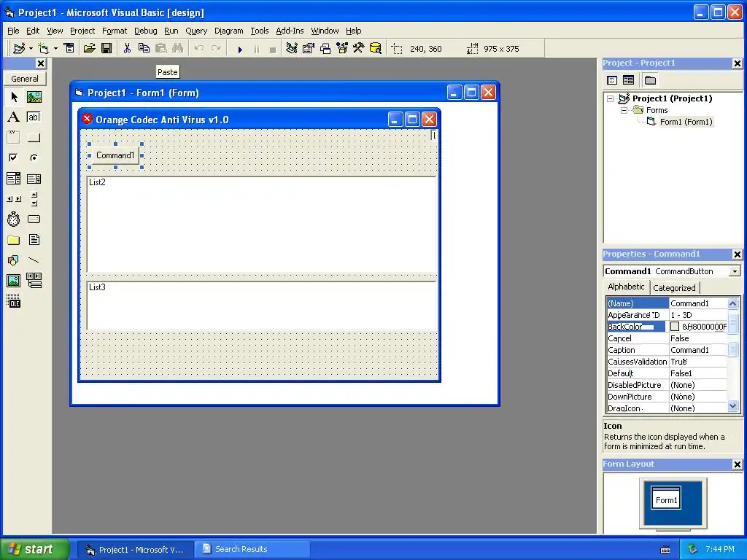Choose the CheckBox control tool

coord(14,157)
